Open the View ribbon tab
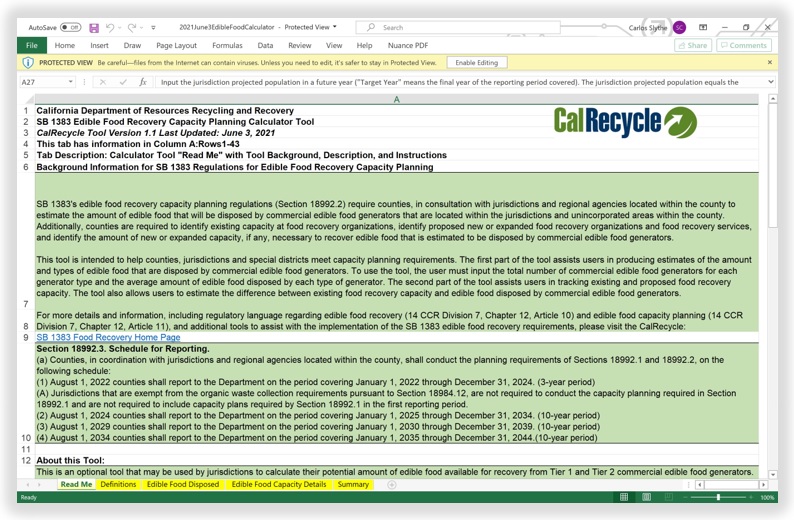 click(x=334, y=46)
